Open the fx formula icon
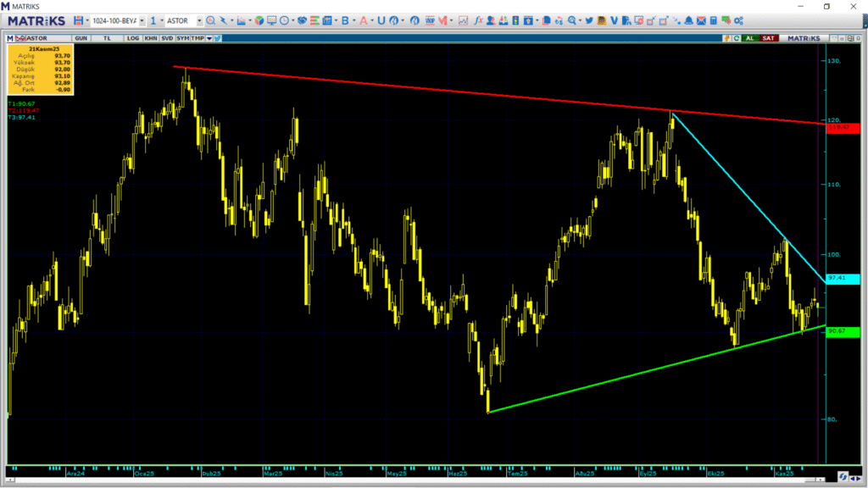This screenshot has height=488, width=868. (x=479, y=20)
